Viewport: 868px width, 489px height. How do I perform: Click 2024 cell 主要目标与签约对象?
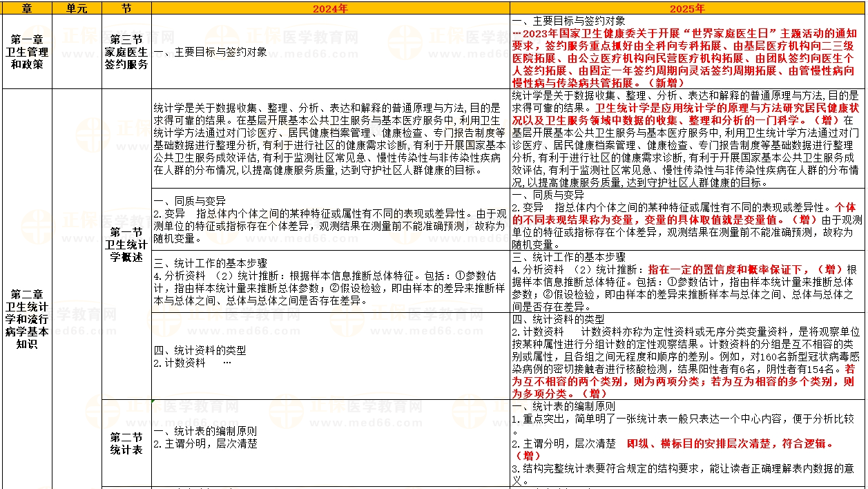(x=331, y=52)
